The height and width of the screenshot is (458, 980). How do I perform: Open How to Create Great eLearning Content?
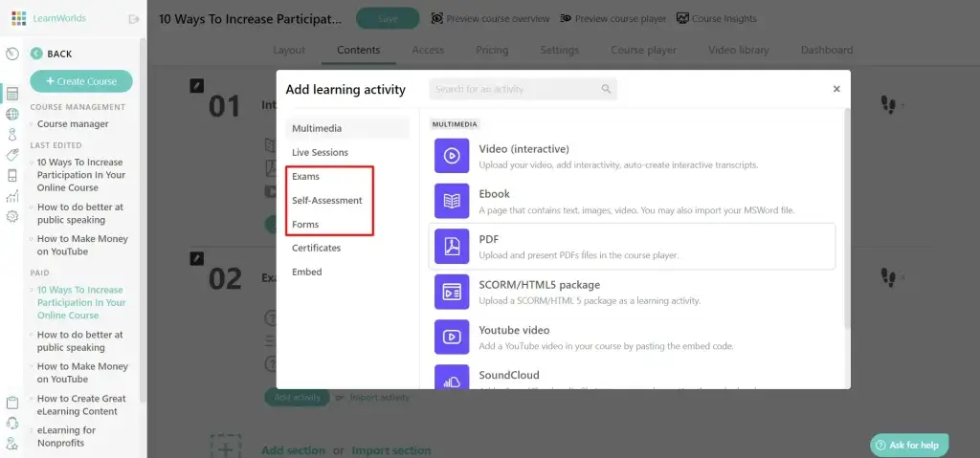click(x=81, y=404)
